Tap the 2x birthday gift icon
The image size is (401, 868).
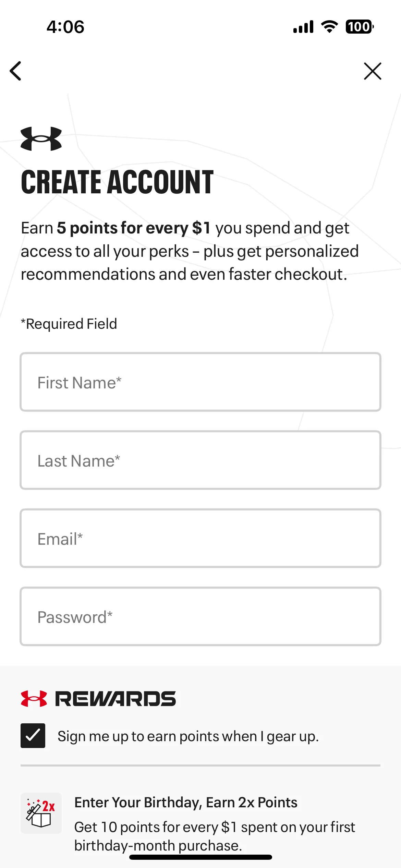(41, 813)
